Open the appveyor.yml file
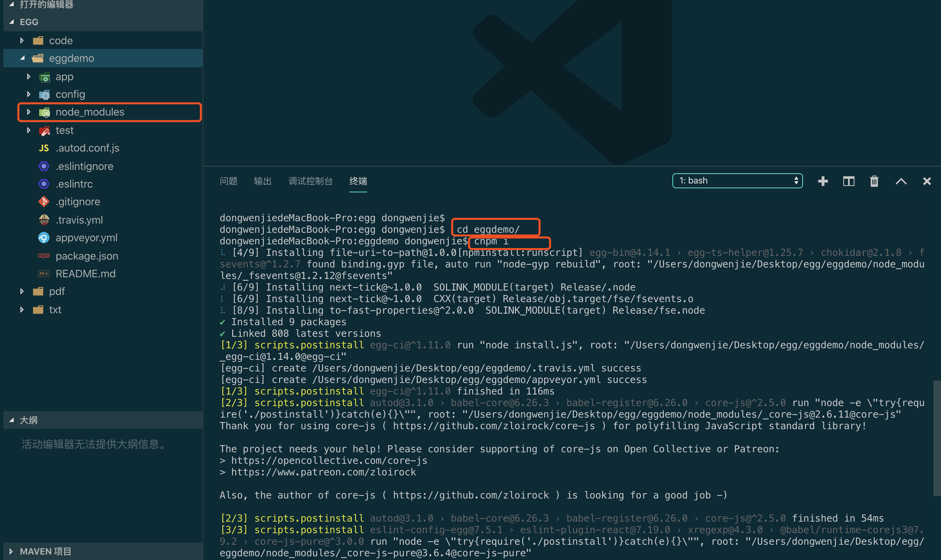 coord(86,238)
